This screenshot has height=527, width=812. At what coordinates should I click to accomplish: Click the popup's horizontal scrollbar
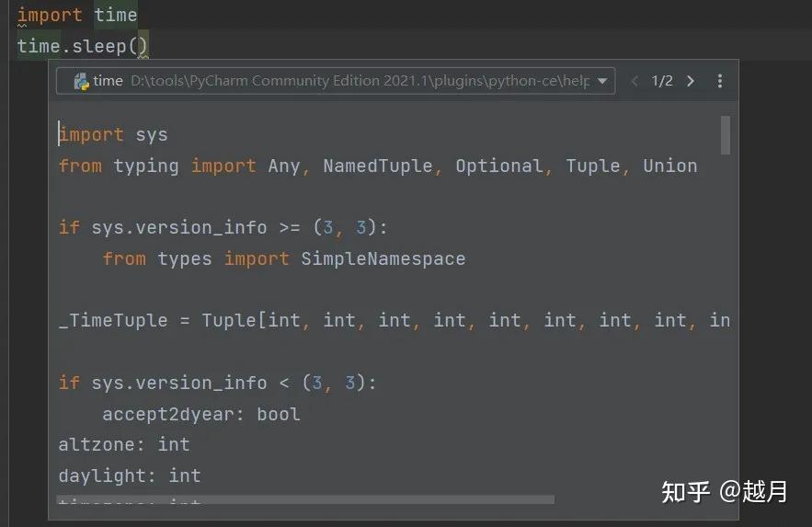point(305,499)
